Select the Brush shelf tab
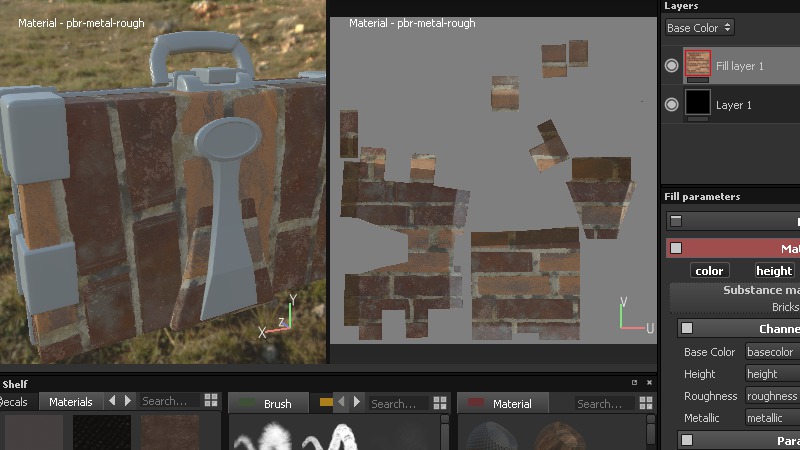Viewport: 800px width, 450px height. pyautogui.click(x=269, y=403)
